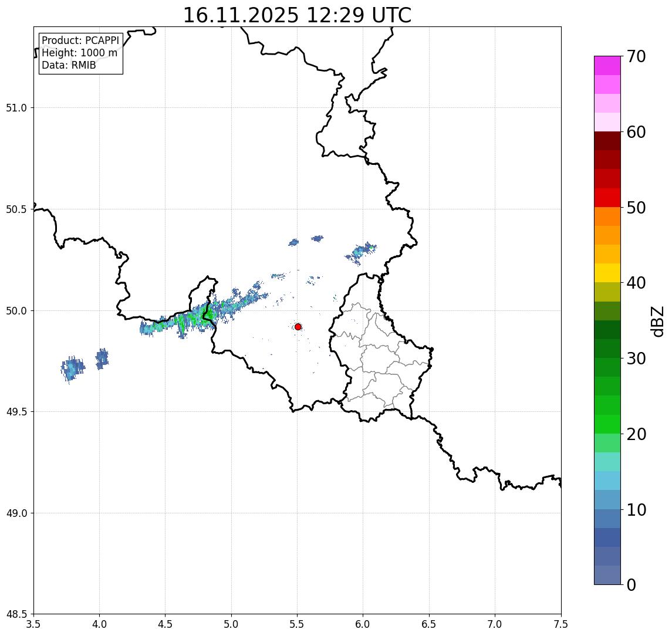672x636 pixels.
Task: Click the title "16.11.2025 12:29 UTC"
Action: tap(297, 15)
